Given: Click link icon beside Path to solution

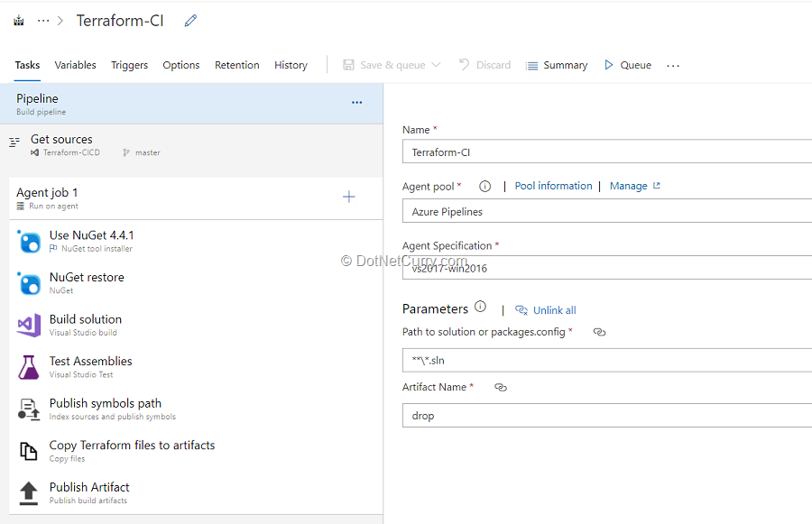Looking at the screenshot, I should tap(599, 332).
